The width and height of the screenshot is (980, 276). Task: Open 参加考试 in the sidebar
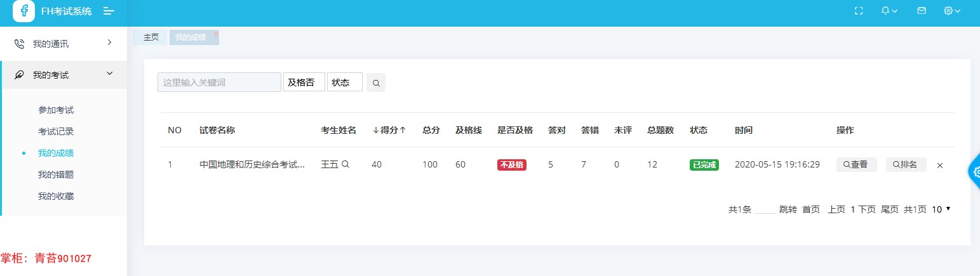point(56,110)
